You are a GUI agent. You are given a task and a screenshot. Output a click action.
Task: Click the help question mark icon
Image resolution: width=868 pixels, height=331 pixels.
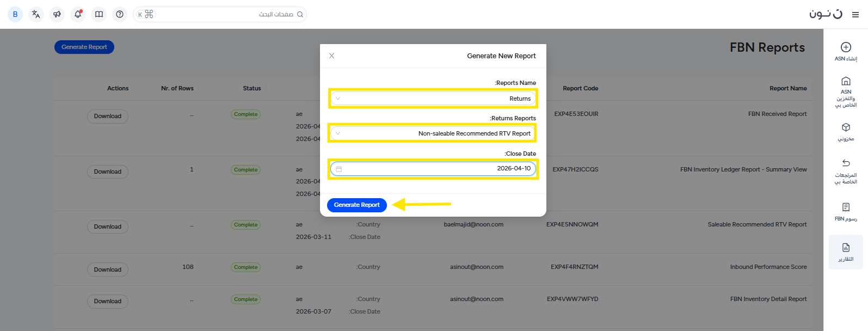(120, 14)
